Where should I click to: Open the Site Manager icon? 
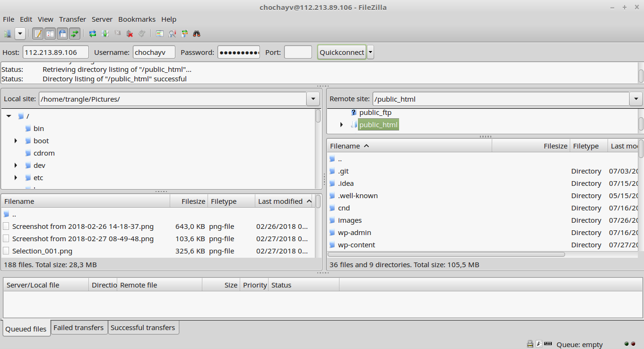click(8, 34)
